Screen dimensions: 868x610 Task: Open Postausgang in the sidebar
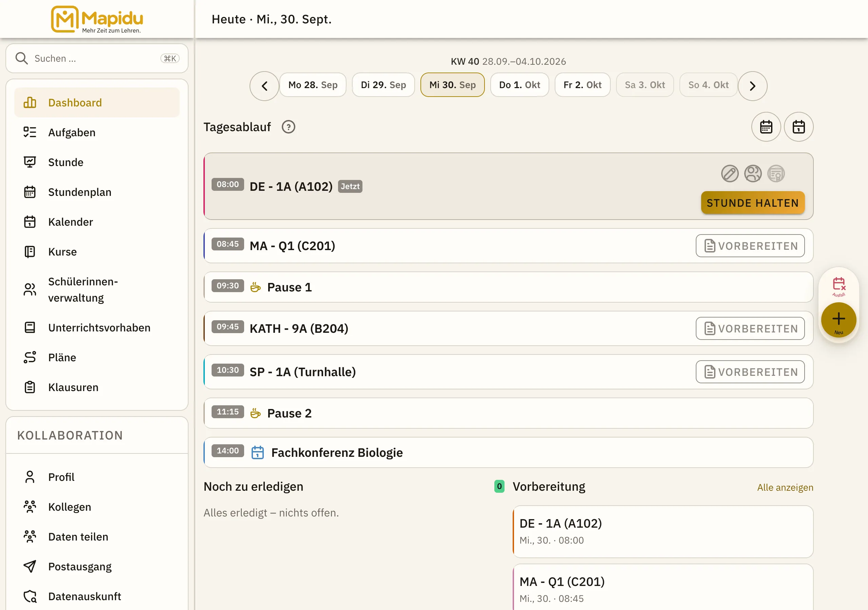[97, 567]
